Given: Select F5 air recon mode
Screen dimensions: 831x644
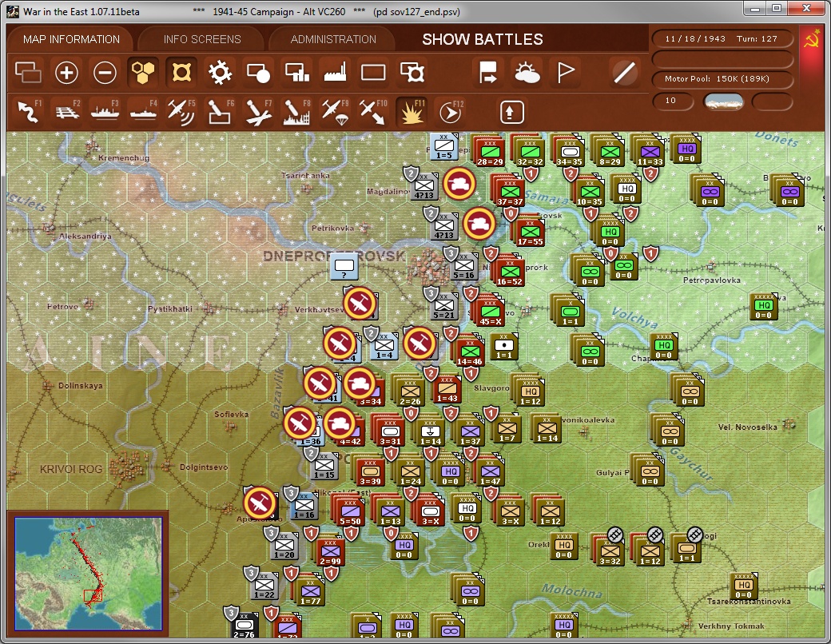Looking at the screenshot, I should (x=181, y=112).
